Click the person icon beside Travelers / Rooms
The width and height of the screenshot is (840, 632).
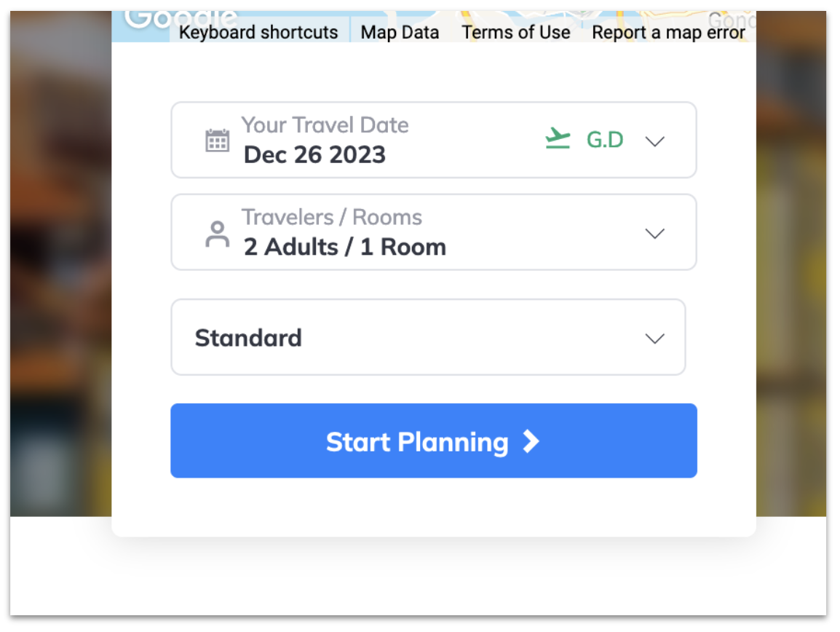click(217, 234)
